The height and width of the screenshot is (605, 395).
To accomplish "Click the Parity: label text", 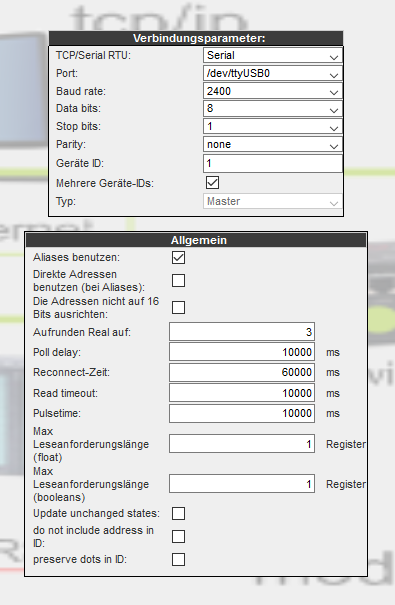I will 71,144.
